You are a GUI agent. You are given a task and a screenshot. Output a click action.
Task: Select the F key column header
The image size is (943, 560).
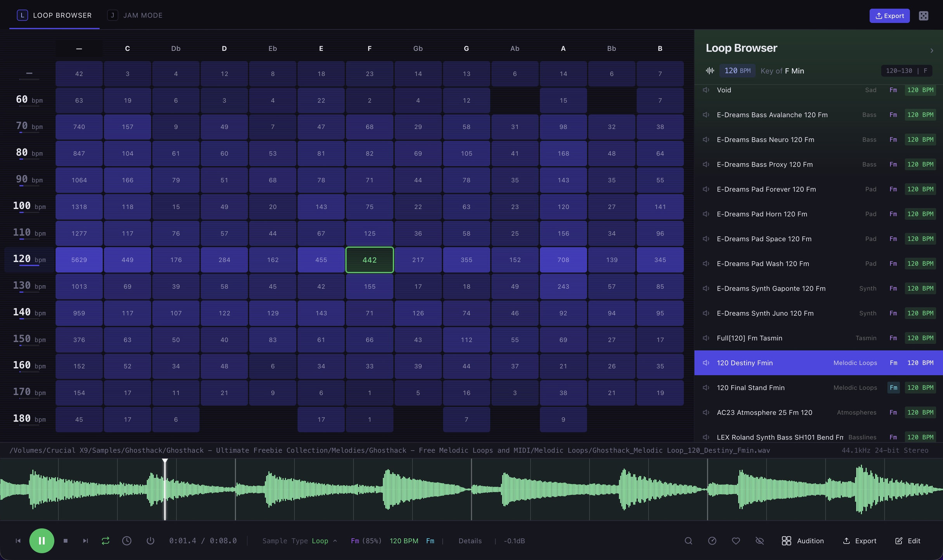370,48
